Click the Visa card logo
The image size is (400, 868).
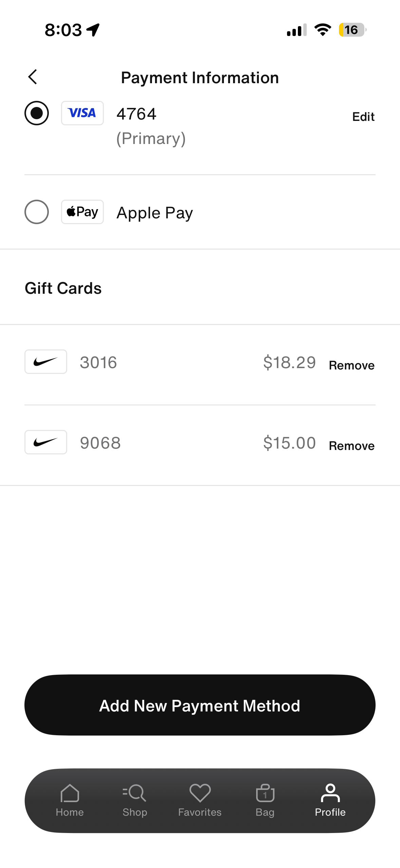click(x=82, y=113)
